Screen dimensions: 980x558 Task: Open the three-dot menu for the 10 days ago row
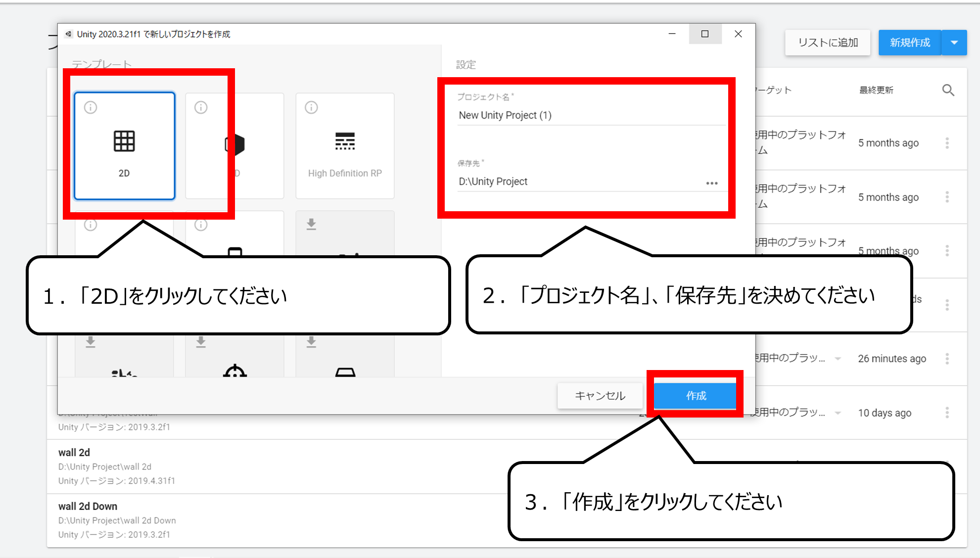coord(947,413)
